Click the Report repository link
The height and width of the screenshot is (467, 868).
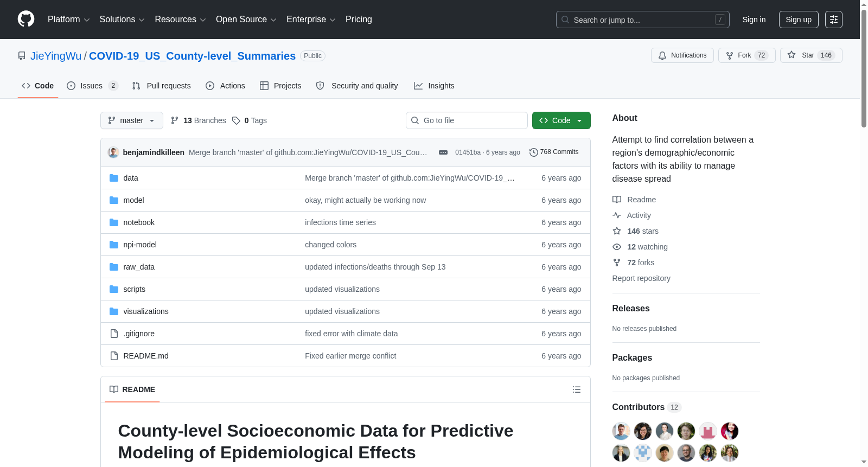click(x=641, y=278)
